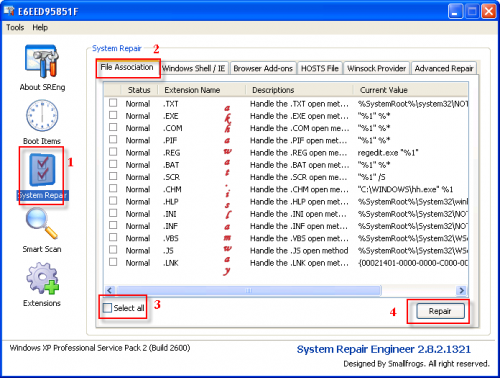Check the .PIF extension checkbox
Image resolution: width=500 pixels, height=378 pixels.
pos(113,139)
